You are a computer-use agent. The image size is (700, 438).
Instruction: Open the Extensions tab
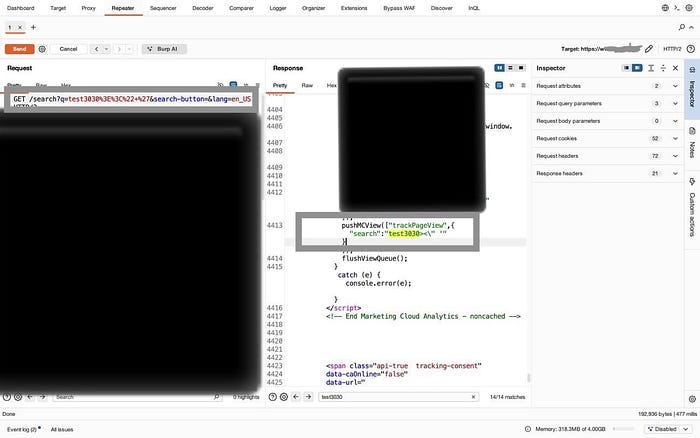point(354,8)
